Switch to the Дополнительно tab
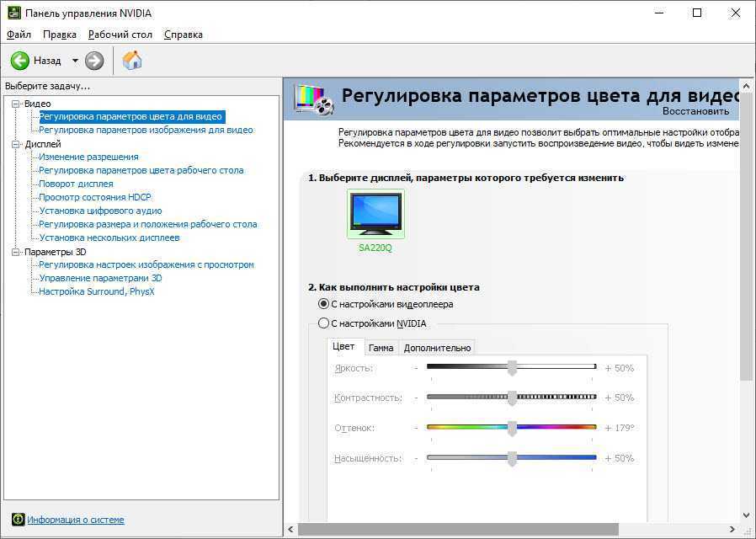The width and height of the screenshot is (756, 539). point(437,348)
